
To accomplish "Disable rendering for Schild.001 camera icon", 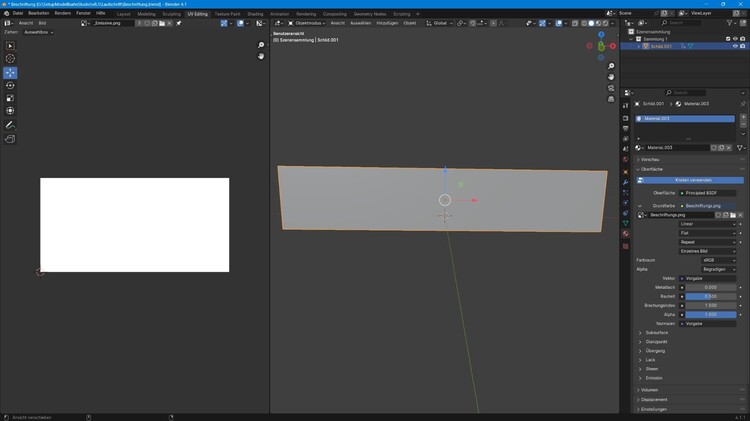I will coord(743,46).
